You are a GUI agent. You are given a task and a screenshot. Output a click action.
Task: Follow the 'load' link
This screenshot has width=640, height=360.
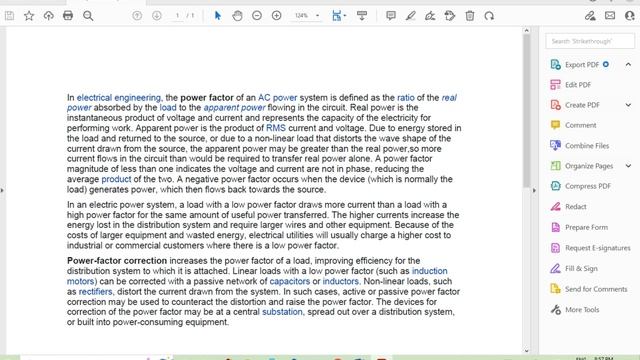point(168,108)
